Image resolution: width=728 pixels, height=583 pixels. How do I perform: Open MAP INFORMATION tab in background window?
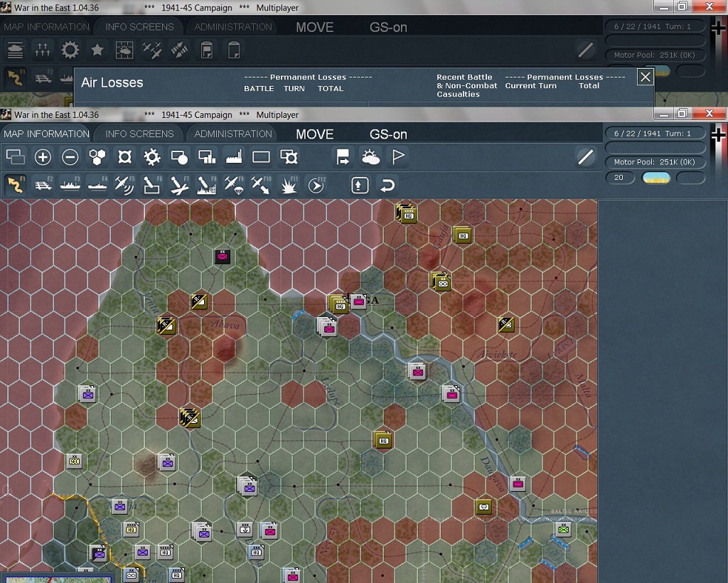click(46, 27)
